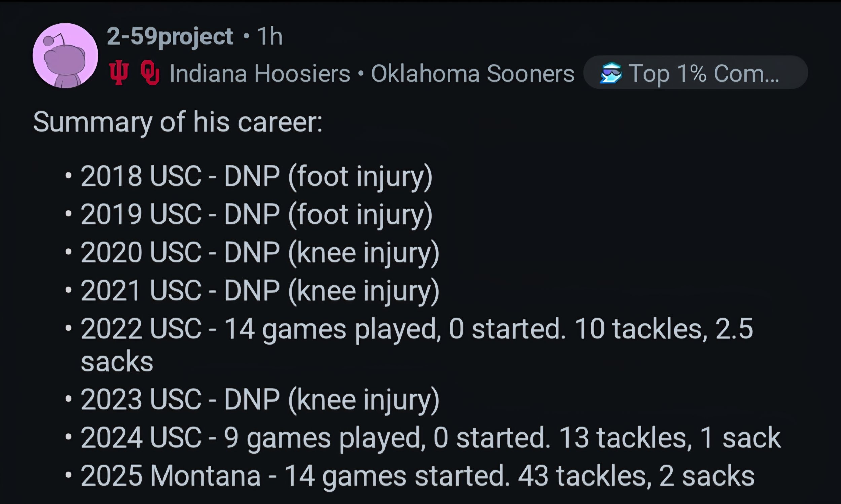Open the 2-59project user avatar
The height and width of the screenshot is (504, 841).
pyautogui.click(x=65, y=55)
